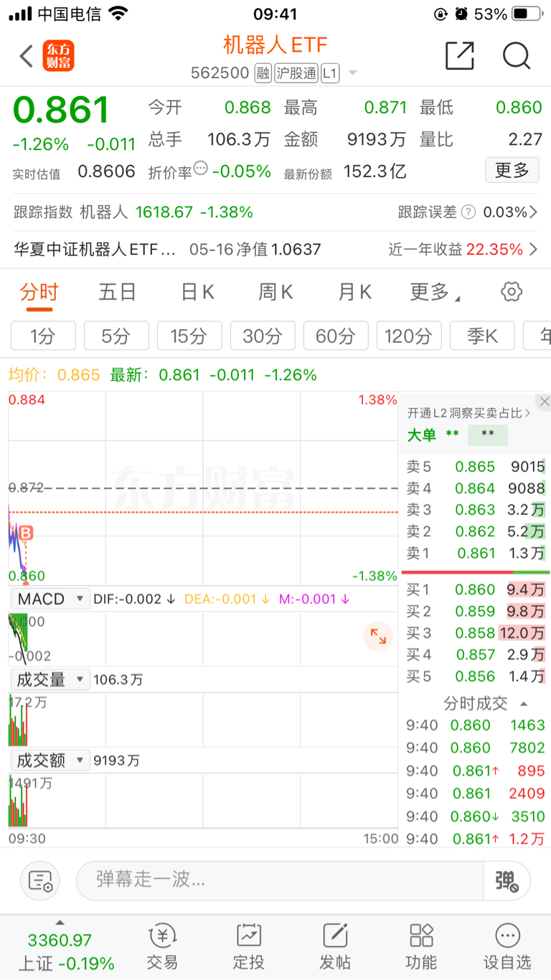Select the 分时 tab

[39, 292]
